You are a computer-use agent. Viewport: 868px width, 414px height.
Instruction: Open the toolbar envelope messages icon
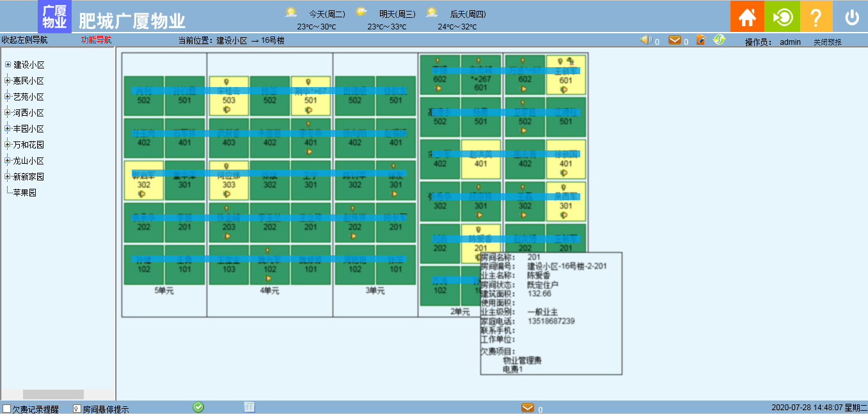[x=675, y=40]
